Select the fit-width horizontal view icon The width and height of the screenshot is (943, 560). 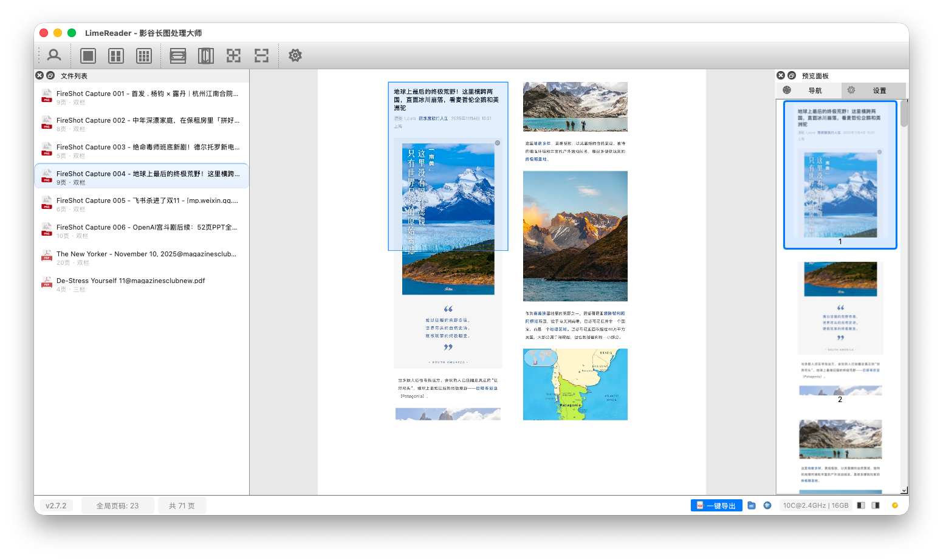tap(177, 55)
